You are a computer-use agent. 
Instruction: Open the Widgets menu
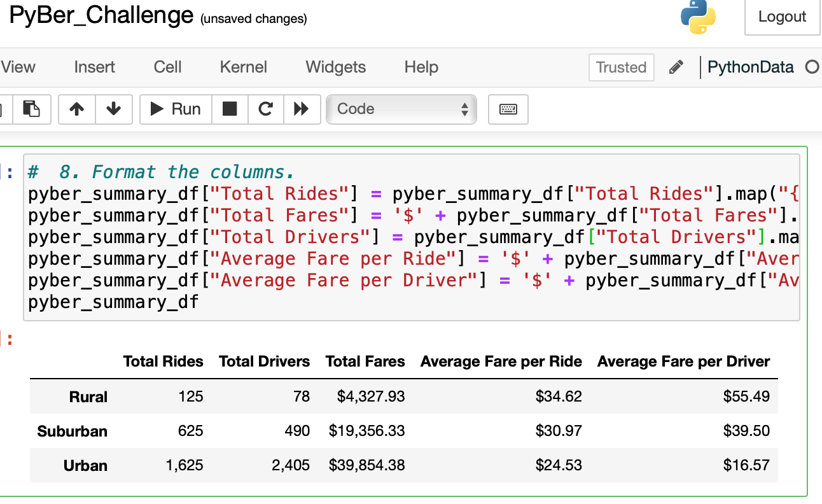tap(335, 67)
